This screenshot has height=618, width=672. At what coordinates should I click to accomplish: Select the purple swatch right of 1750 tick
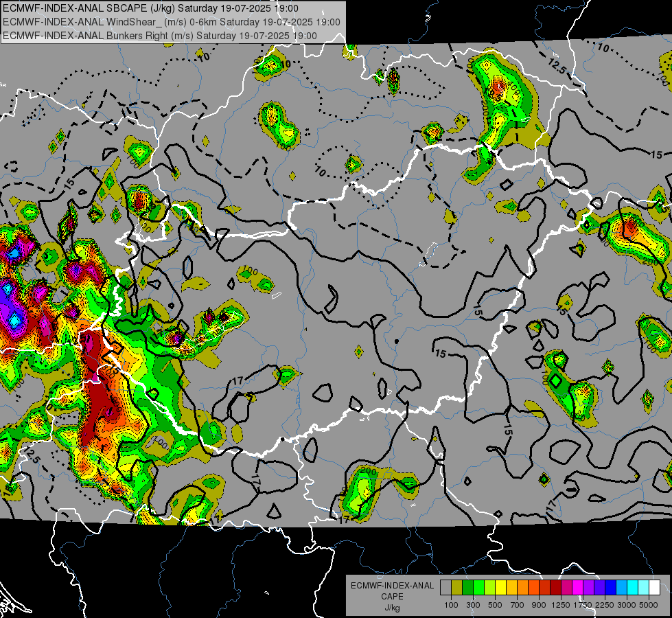click(x=588, y=587)
